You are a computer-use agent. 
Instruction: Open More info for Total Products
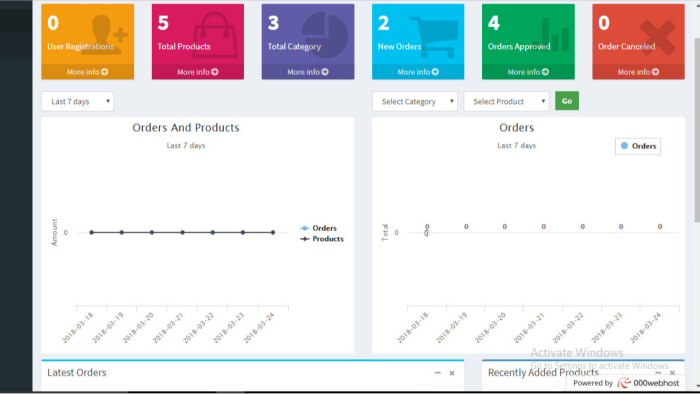[x=198, y=72]
